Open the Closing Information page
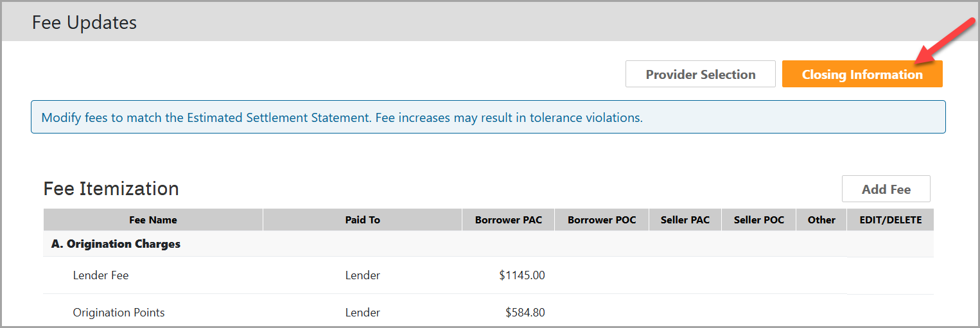 click(x=862, y=74)
